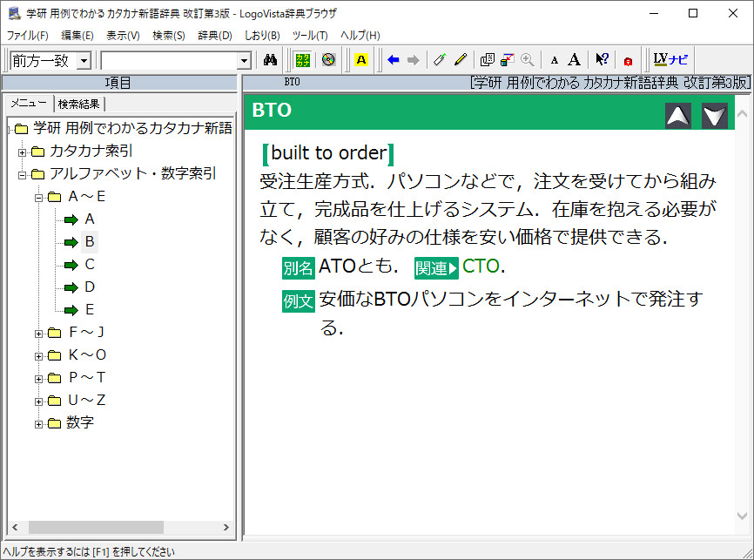The image size is (754, 560).
Task: Open the 検索(S) menu
Action: [169, 35]
